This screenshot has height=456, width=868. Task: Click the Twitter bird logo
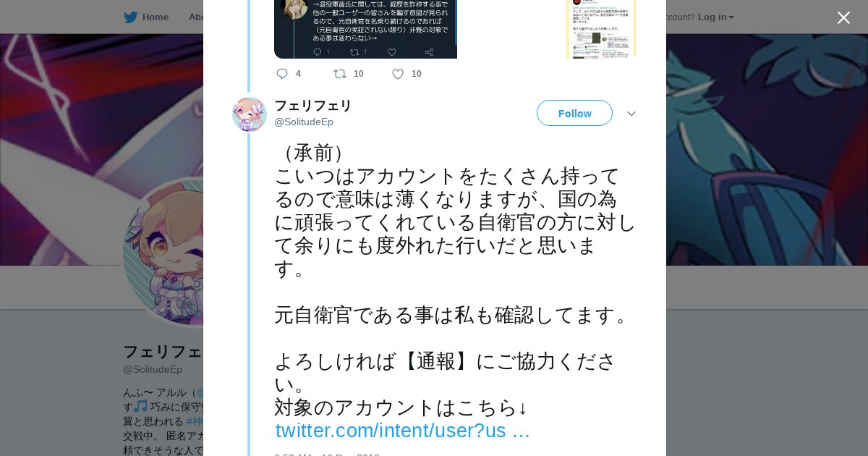(x=130, y=17)
